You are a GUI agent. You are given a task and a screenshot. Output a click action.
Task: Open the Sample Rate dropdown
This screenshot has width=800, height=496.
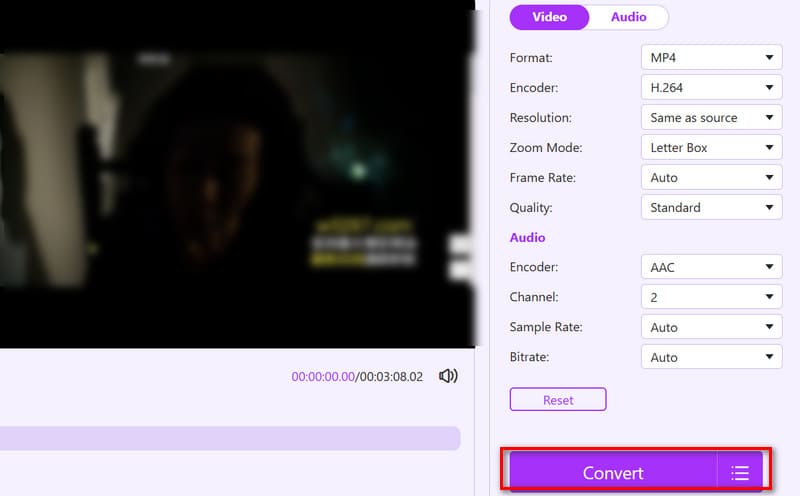coord(711,327)
